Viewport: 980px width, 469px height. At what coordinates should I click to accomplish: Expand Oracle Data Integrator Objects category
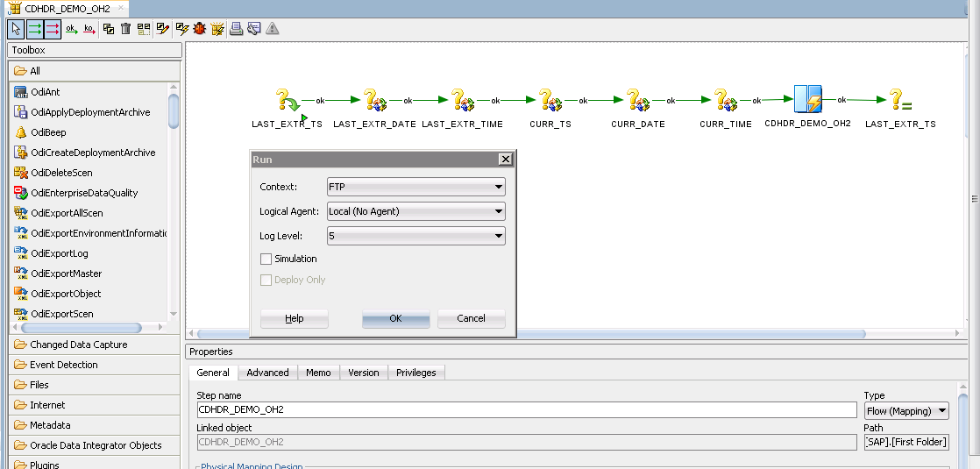95,445
